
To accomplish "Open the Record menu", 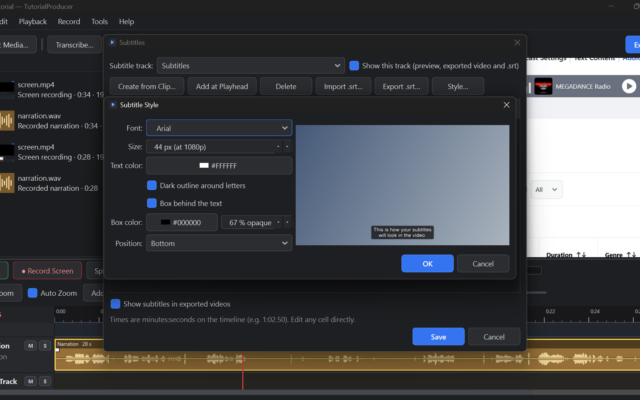I will pyautogui.click(x=69, y=22).
